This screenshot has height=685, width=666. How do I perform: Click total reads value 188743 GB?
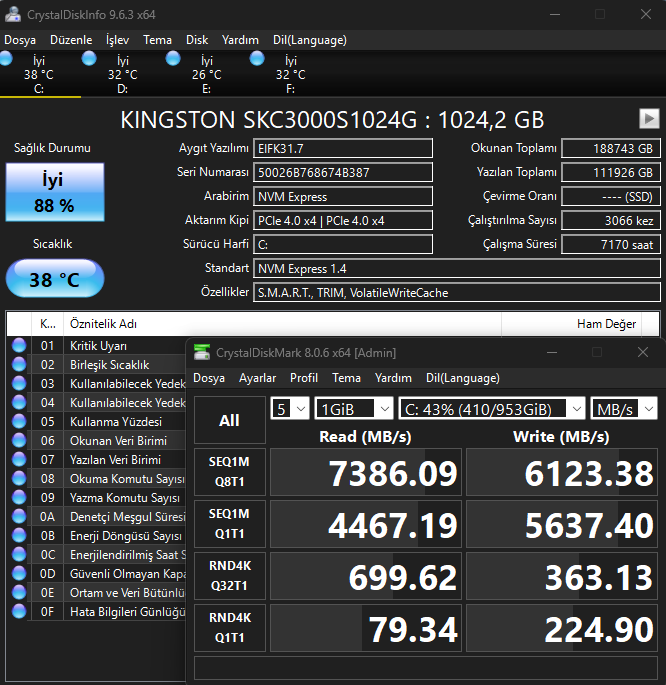pos(611,148)
